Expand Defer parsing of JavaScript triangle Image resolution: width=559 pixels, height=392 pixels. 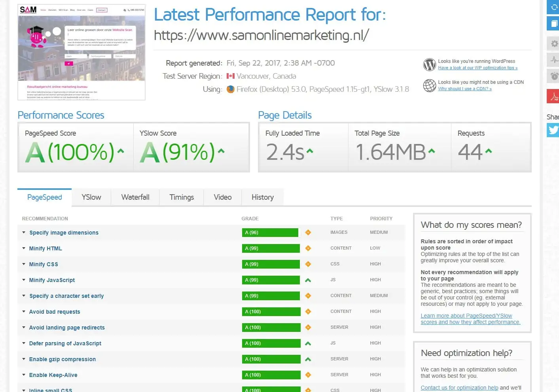[24, 343]
